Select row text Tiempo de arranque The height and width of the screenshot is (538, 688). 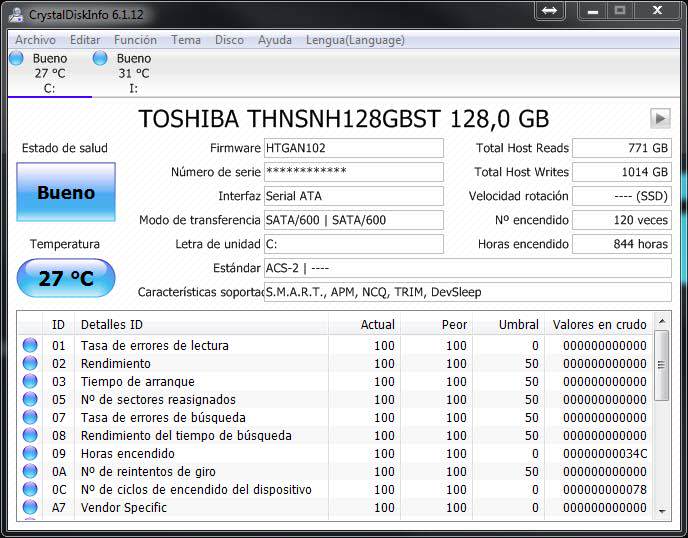point(137,381)
